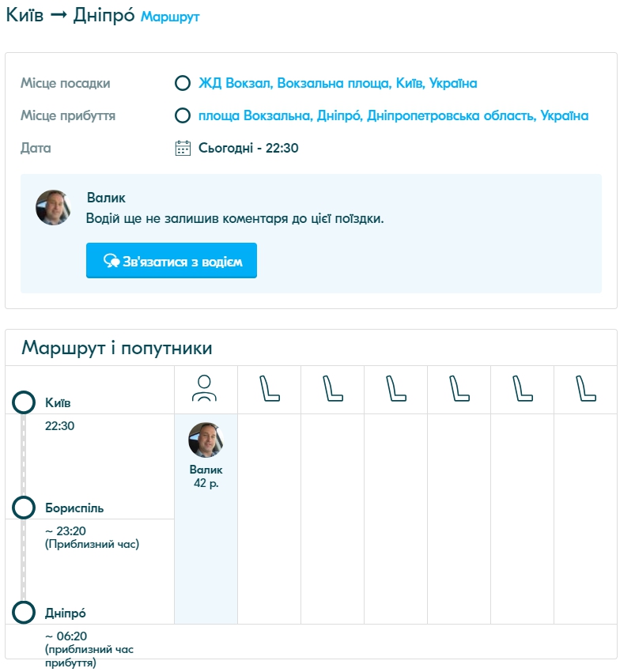Select the fourth passenger seat icon
The height and width of the screenshot is (672, 635).
(x=459, y=388)
